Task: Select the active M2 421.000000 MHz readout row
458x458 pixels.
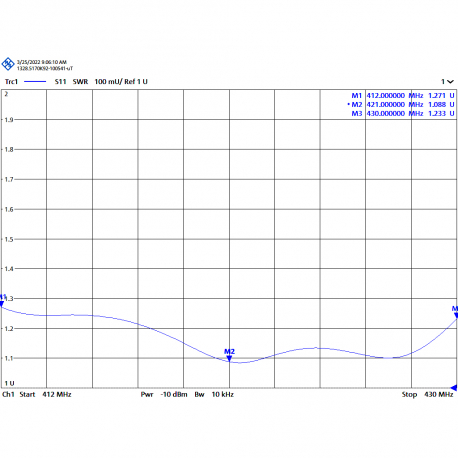Action: point(401,105)
